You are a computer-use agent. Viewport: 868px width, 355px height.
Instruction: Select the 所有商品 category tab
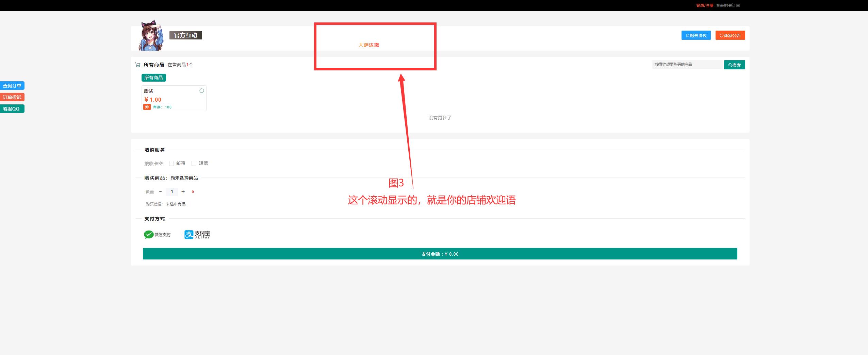tap(153, 78)
